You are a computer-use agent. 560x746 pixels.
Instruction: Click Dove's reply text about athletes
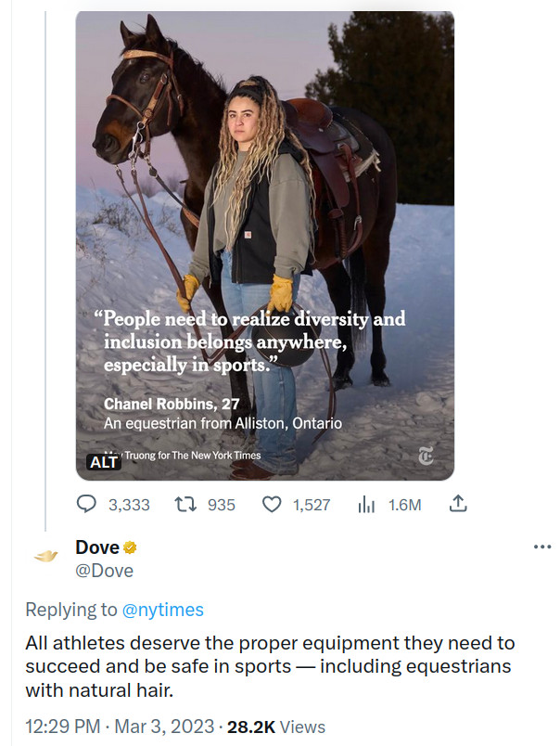(270, 667)
